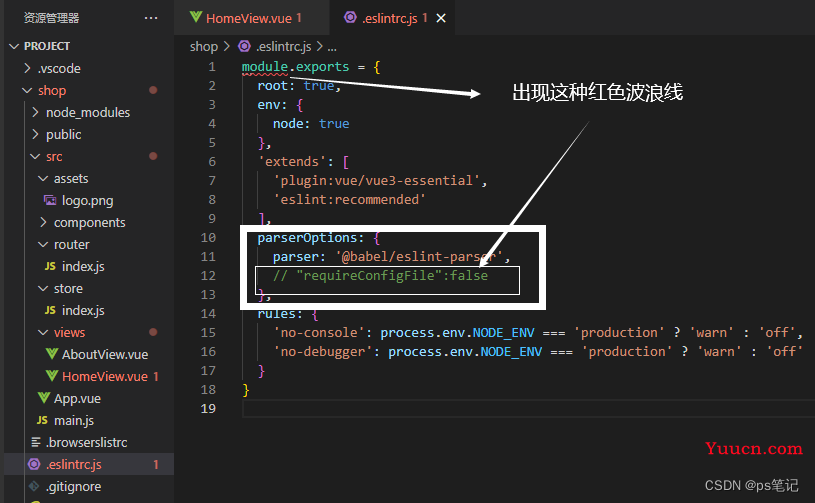Collapse the shop folder chevron
This screenshot has width=815, height=503.
(x=28, y=90)
